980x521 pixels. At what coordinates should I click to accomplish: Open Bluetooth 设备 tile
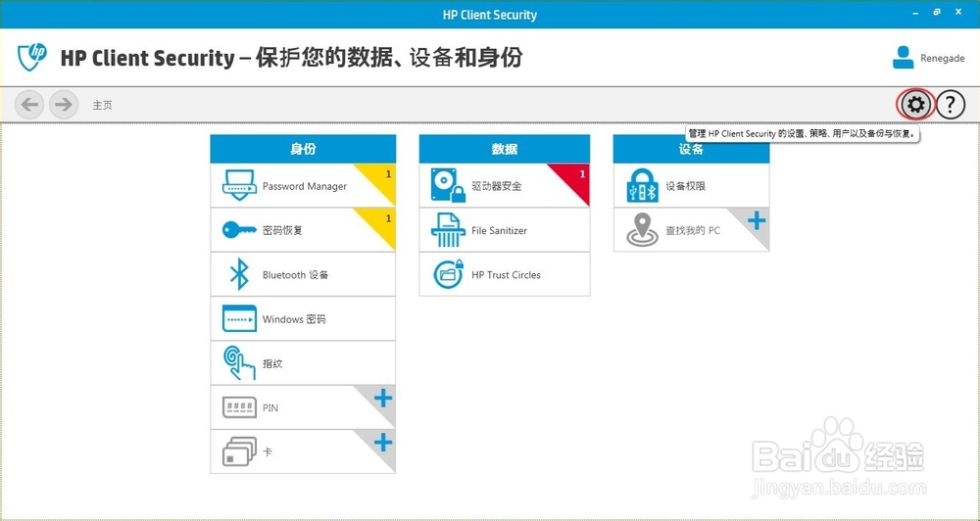[x=303, y=274]
